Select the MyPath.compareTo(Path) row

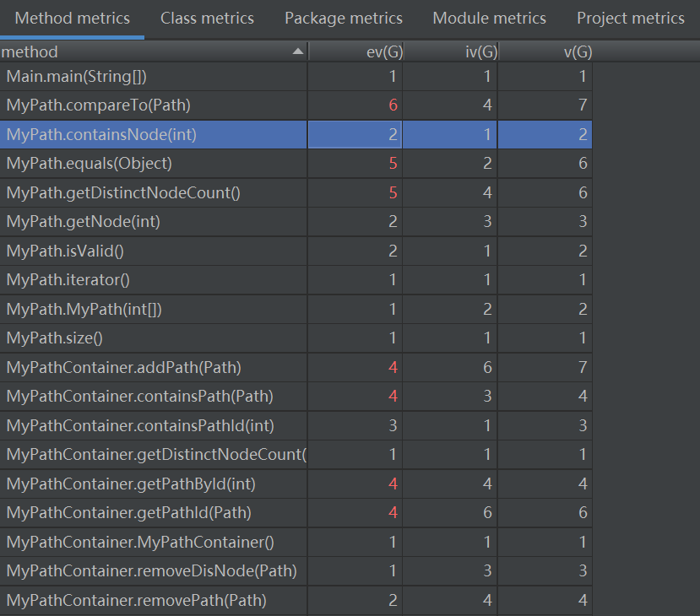tap(296, 105)
